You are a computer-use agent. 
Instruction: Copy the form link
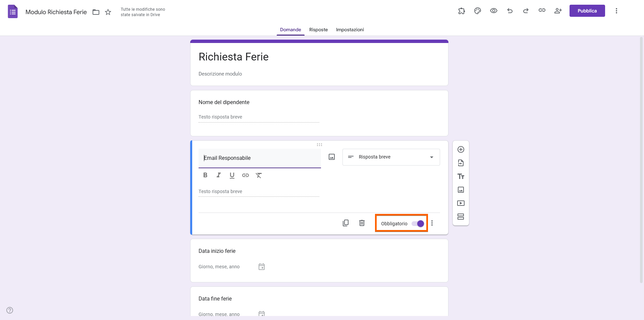542,11
